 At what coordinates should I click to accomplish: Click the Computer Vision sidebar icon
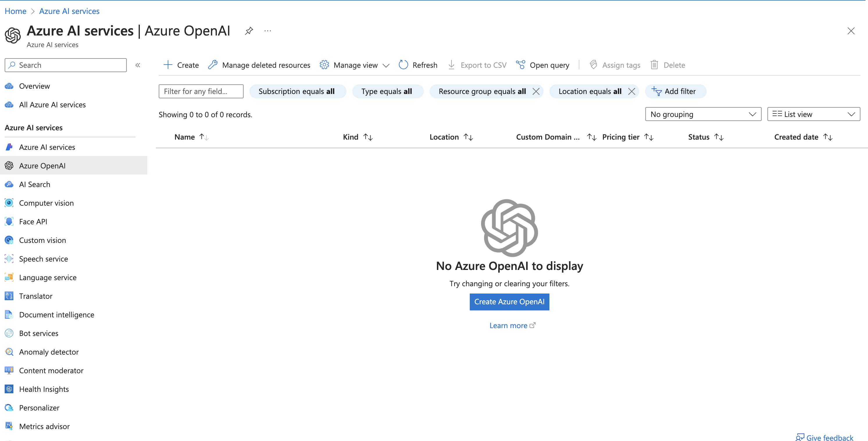tap(10, 202)
